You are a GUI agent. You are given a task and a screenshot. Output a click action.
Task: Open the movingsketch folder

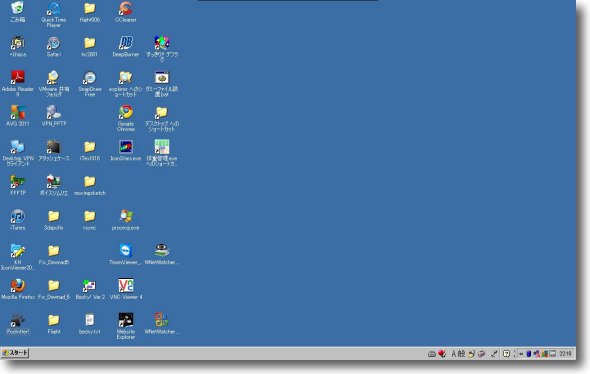click(x=90, y=185)
